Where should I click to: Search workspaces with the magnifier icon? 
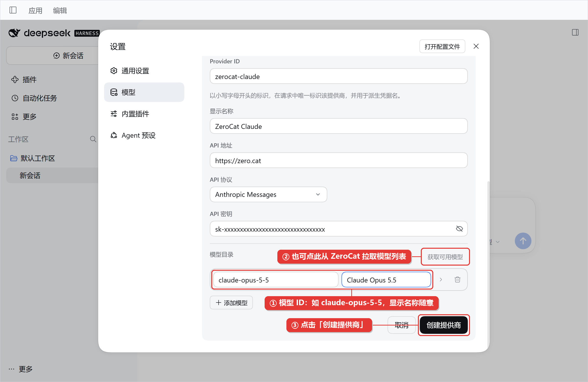pyautogui.click(x=93, y=139)
